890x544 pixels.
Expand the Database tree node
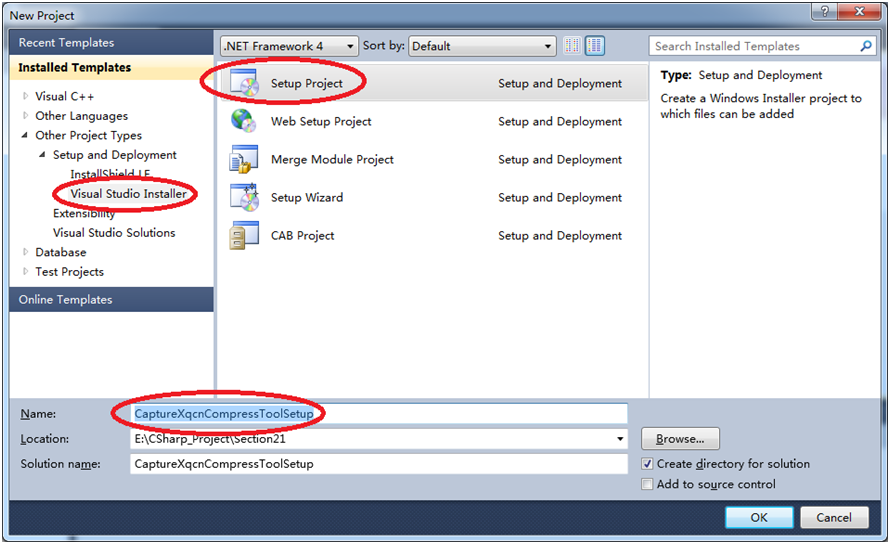(x=25, y=252)
